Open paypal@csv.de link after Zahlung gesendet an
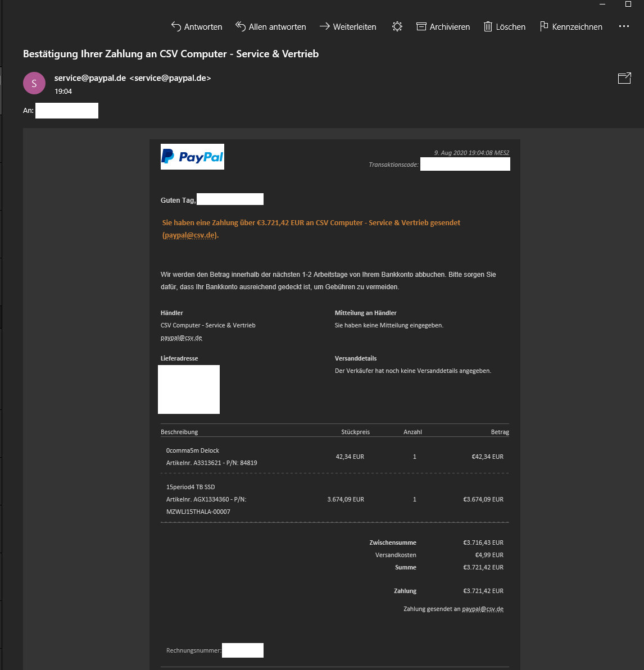 click(x=483, y=609)
